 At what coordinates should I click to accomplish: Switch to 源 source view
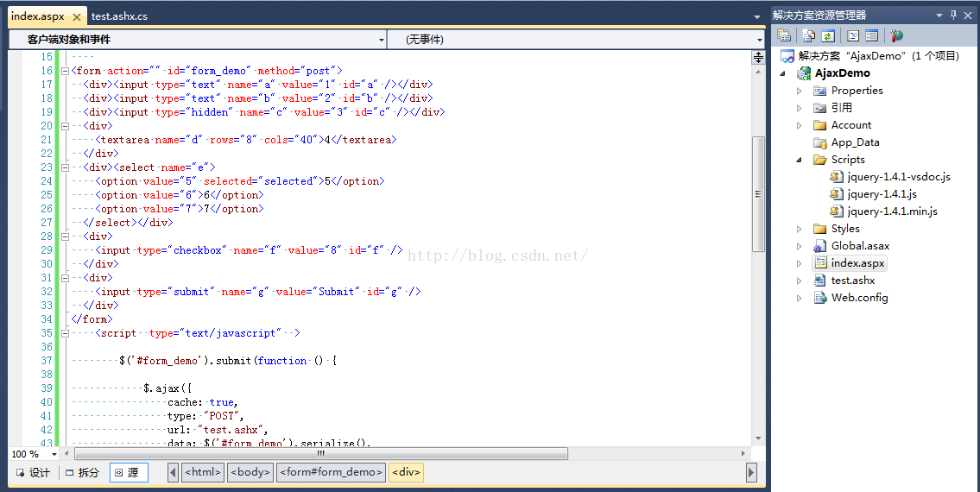[129, 473]
